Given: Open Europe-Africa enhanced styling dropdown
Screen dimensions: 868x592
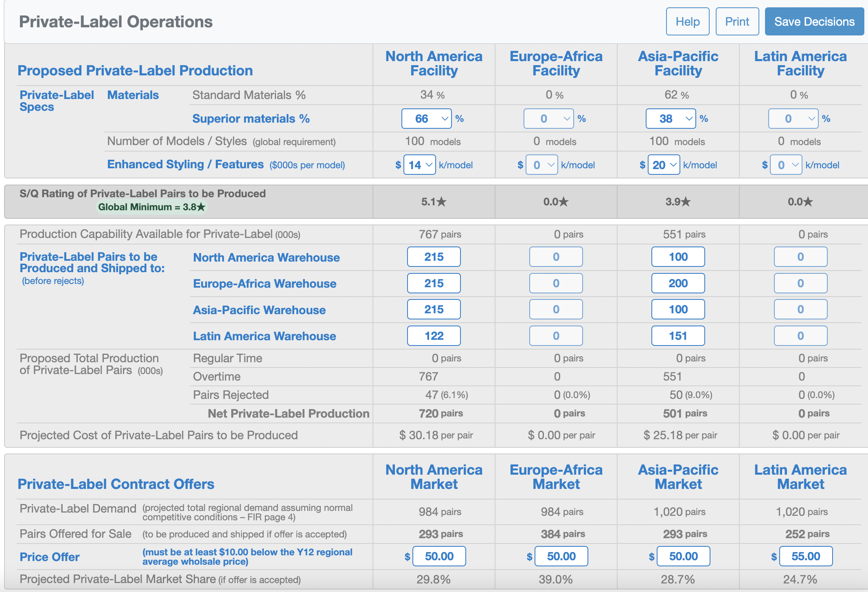Looking at the screenshot, I should coord(541,165).
